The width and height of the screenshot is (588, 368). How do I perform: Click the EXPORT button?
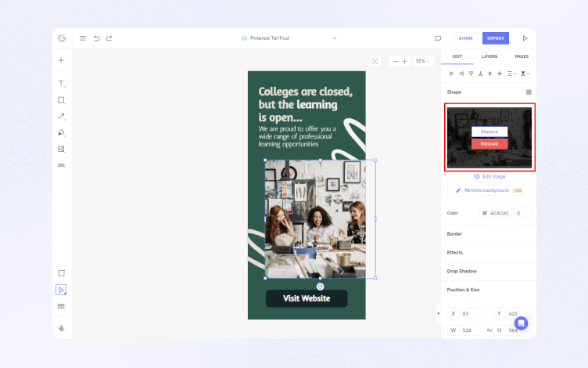coord(495,38)
